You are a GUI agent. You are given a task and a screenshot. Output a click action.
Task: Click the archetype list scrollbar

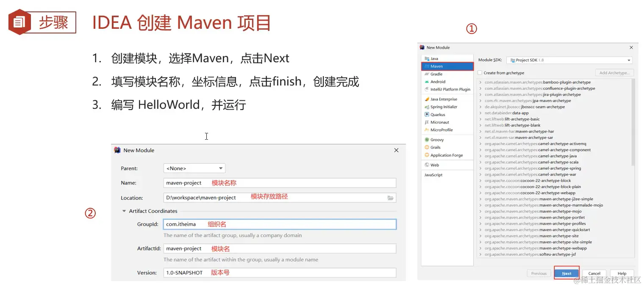[633, 123]
